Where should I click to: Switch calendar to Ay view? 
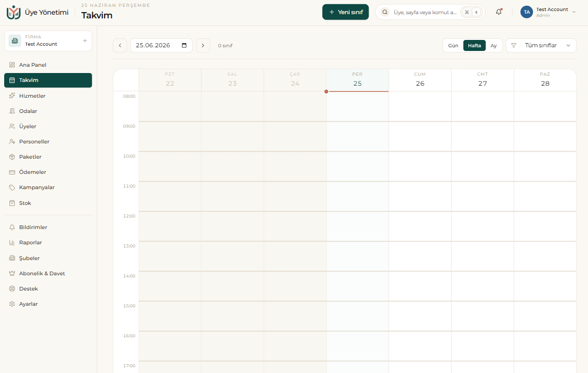click(x=493, y=45)
